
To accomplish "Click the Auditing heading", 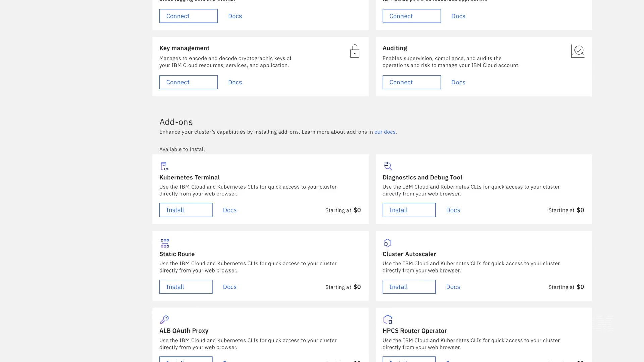I will (x=395, y=48).
